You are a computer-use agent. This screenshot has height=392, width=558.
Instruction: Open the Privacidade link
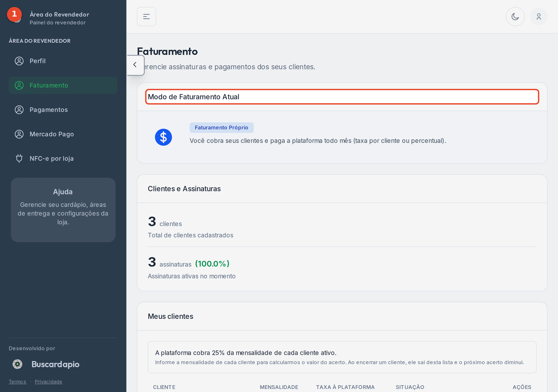coord(48,382)
